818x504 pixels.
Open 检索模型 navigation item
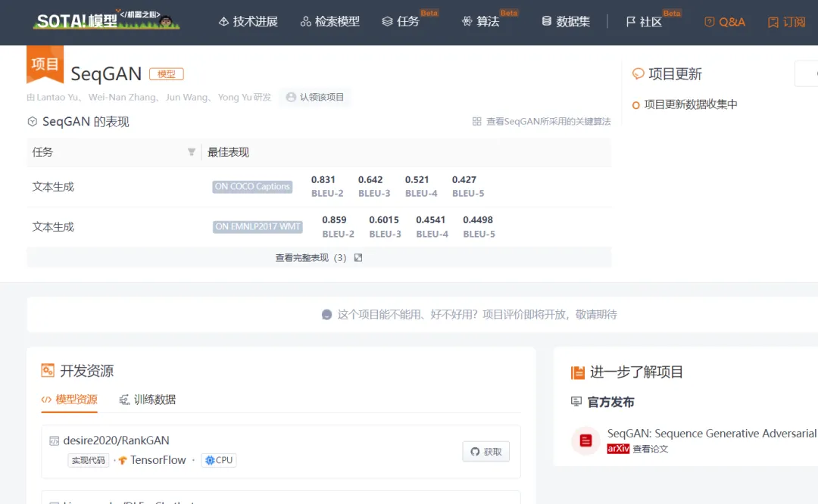coord(330,21)
